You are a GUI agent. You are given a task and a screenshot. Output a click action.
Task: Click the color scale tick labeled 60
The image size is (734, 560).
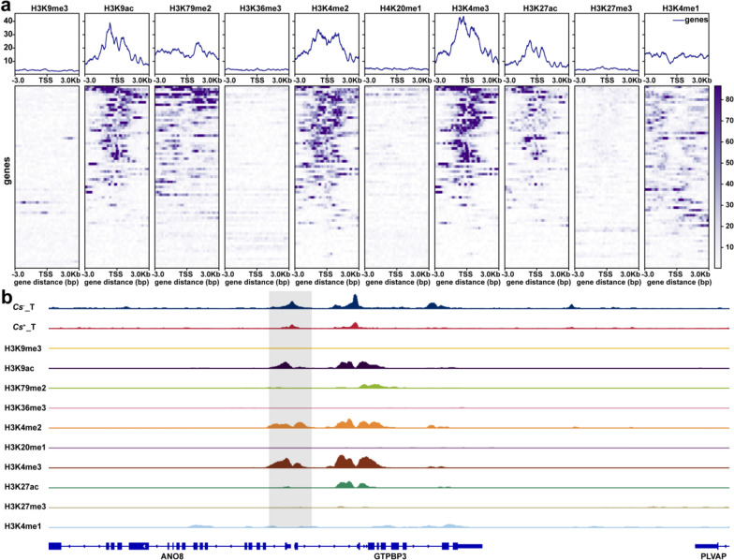tap(729, 141)
